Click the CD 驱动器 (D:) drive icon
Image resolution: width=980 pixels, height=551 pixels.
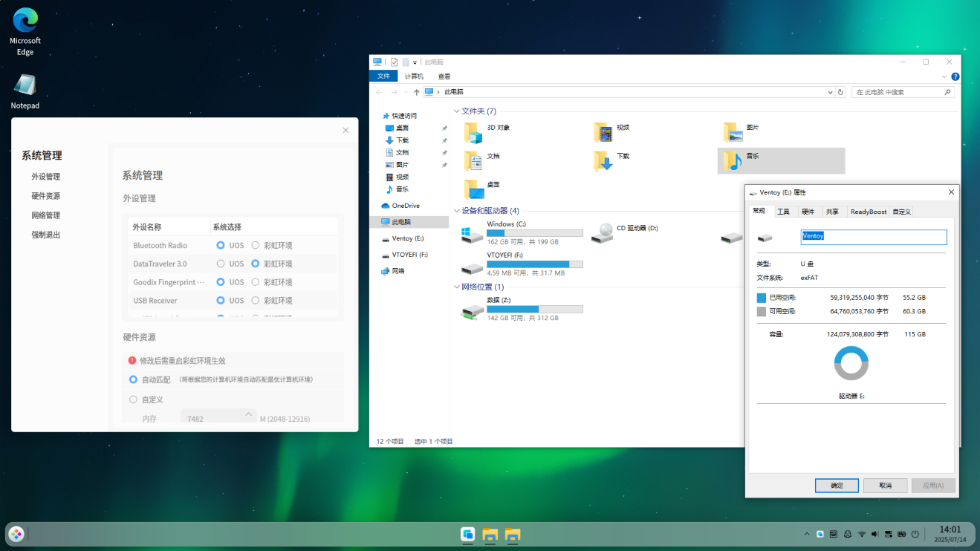click(x=603, y=233)
